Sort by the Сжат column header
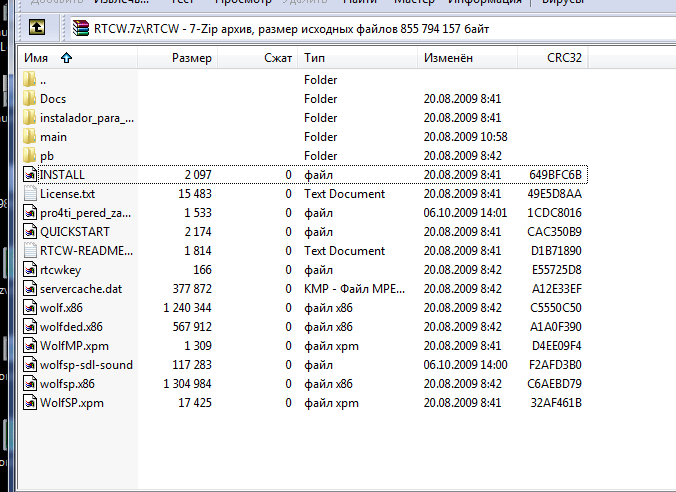 [257, 58]
